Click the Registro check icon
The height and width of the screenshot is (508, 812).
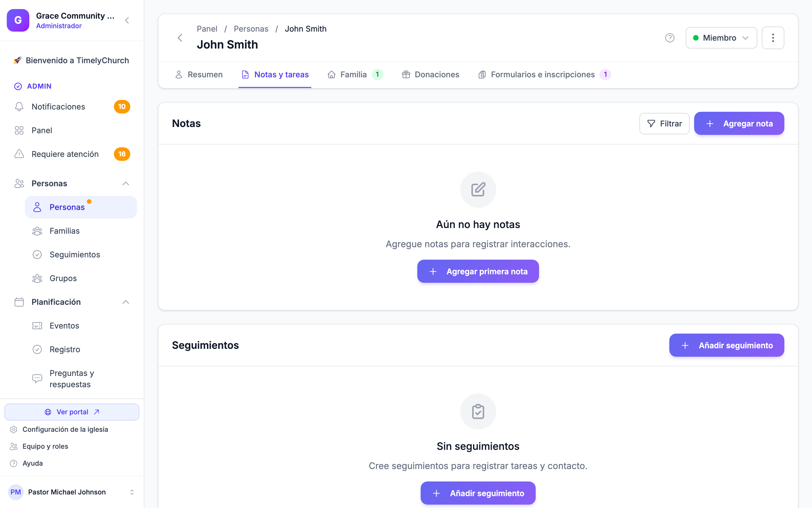[37, 349]
